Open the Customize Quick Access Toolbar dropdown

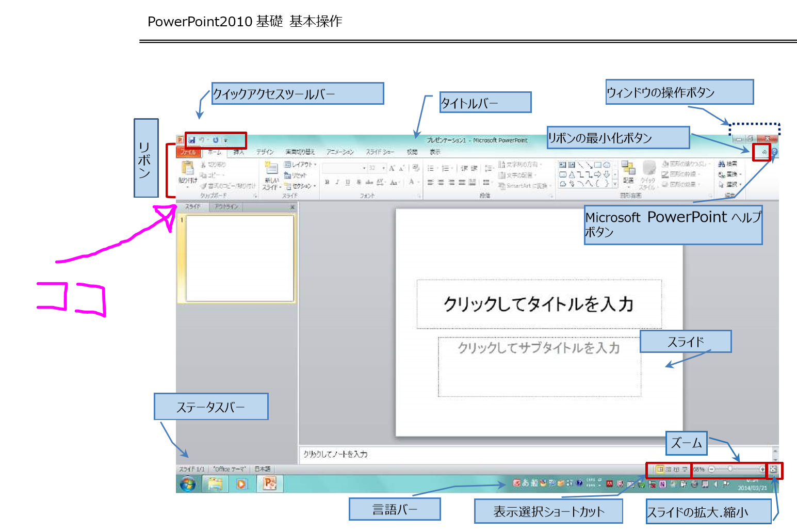pyautogui.click(x=225, y=140)
